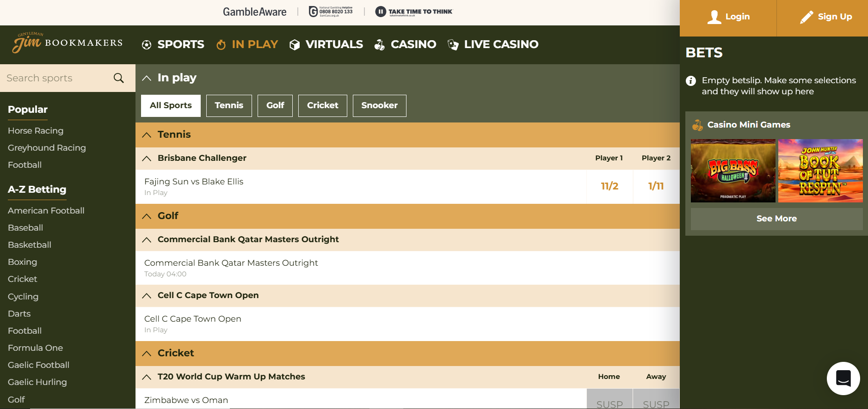Select the All Sports filter tab

click(x=171, y=106)
